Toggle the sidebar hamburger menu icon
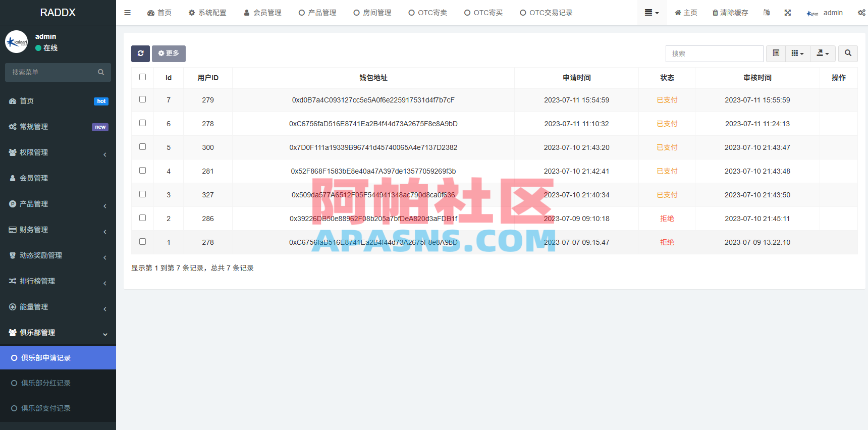This screenshot has width=868, height=430. click(x=127, y=13)
